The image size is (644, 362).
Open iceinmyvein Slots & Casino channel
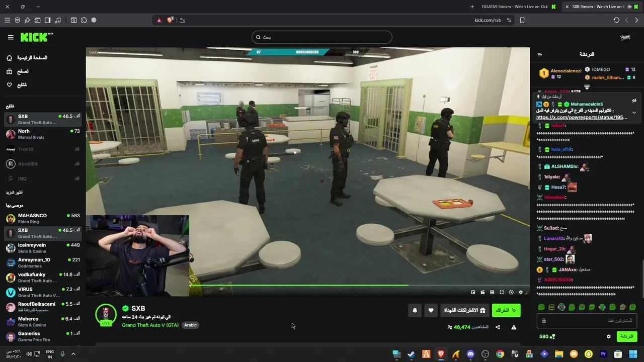(43, 248)
